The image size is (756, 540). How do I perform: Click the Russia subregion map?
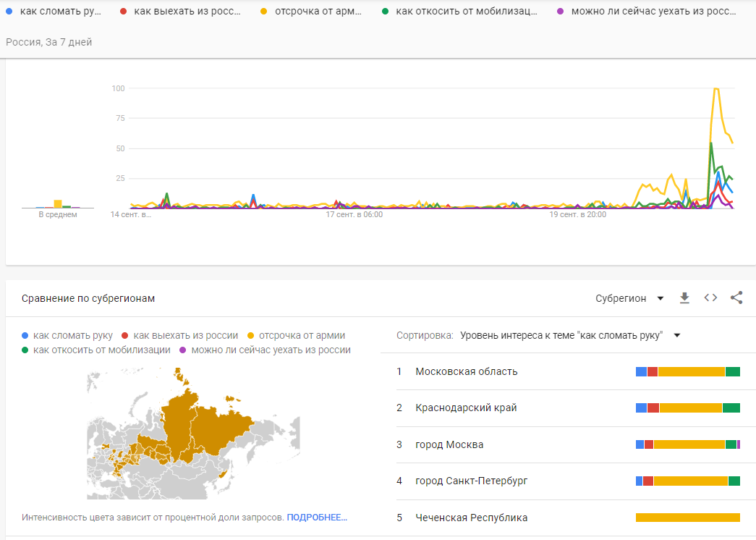click(193, 434)
